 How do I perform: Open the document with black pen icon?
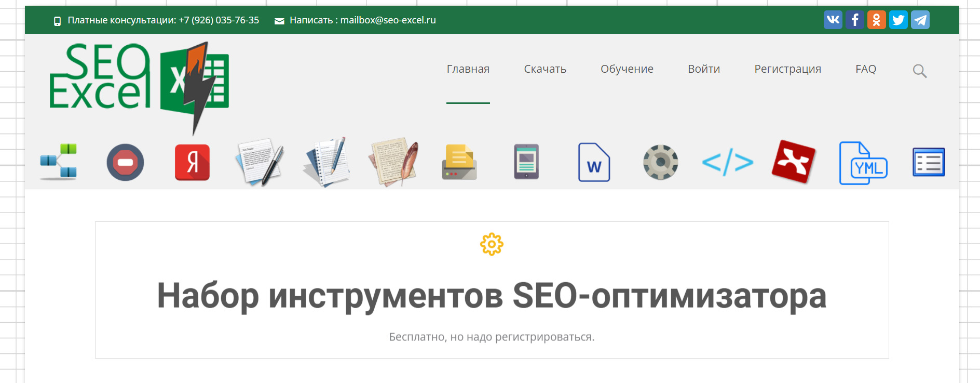click(260, 162)
